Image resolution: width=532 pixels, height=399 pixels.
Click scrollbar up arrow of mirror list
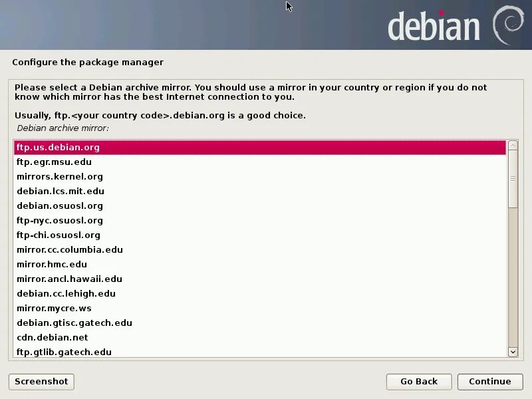[513, 145]
